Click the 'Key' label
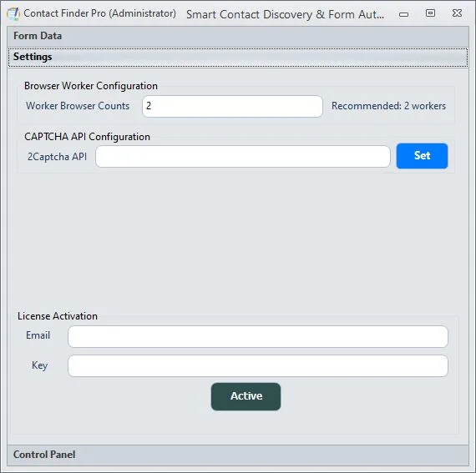 (40, 365)
